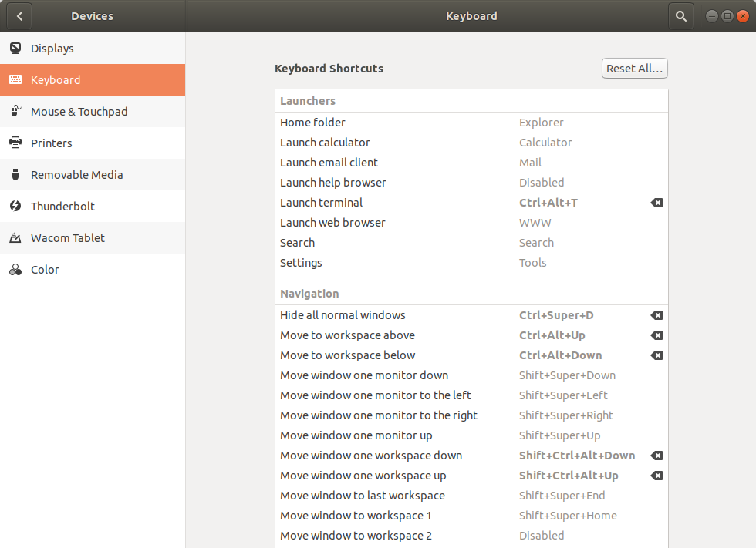Viewport: 756px width, 548px height.
Task: Edit the Launch email client shortcut
Action: pyautogui.click(x=471, y=163)
